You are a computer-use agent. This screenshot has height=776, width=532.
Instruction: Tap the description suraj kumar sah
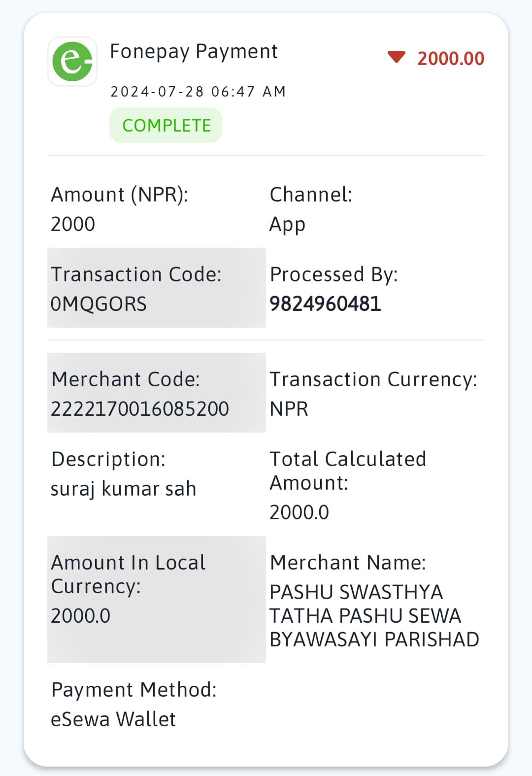[123, 489]
